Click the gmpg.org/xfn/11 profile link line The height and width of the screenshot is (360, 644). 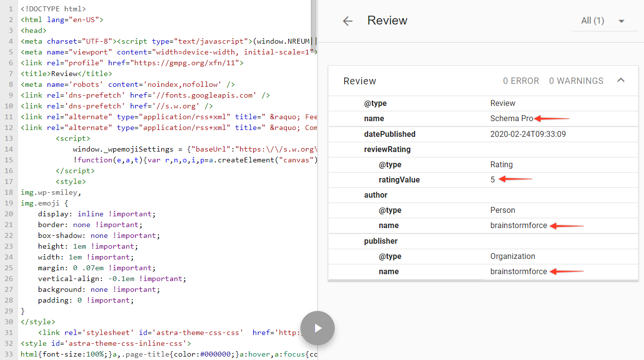132,63
